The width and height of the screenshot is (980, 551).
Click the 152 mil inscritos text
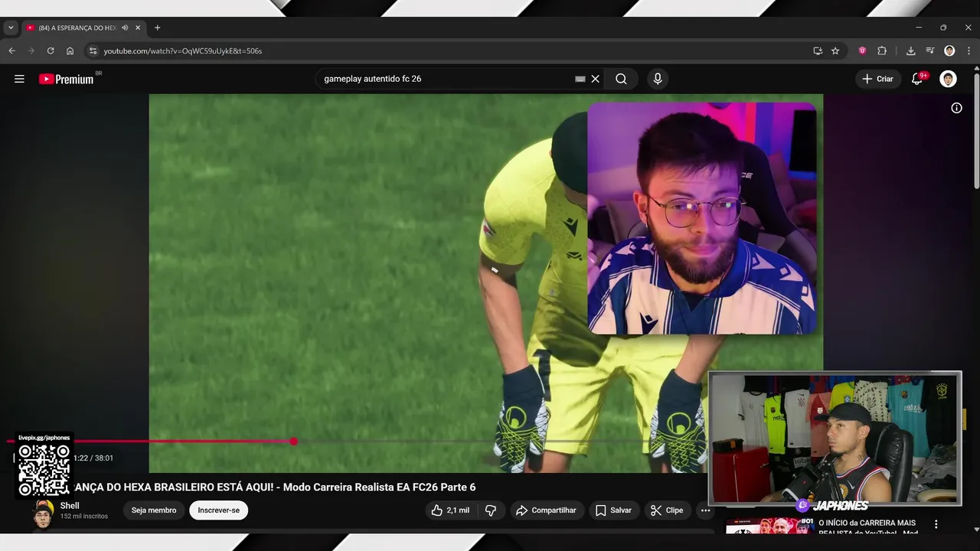click(x=84, y=517)
